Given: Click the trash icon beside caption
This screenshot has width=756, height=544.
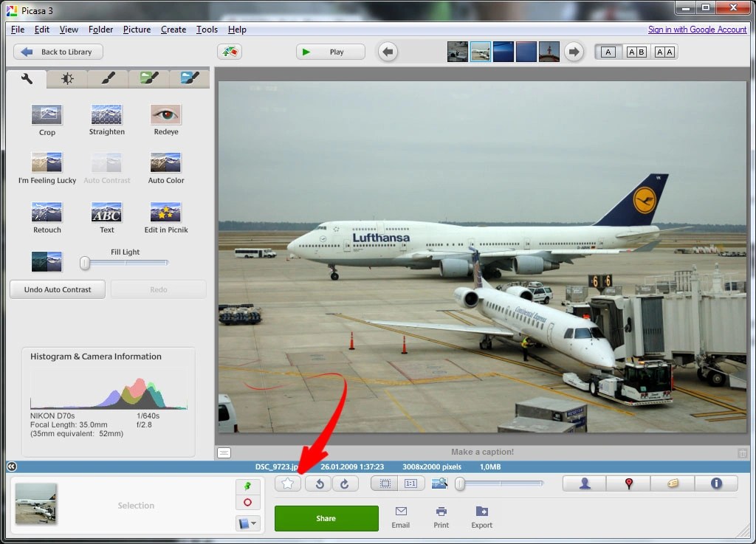Looking at the screenshot, I should (x=743, y=453).
